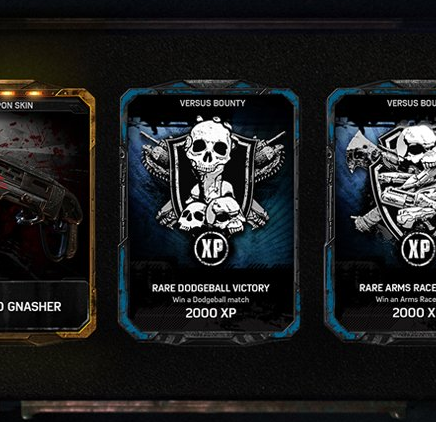Click the Versus Bounty header on the middle card
This screenshot has width=436, height=422.
click(212, 103)
